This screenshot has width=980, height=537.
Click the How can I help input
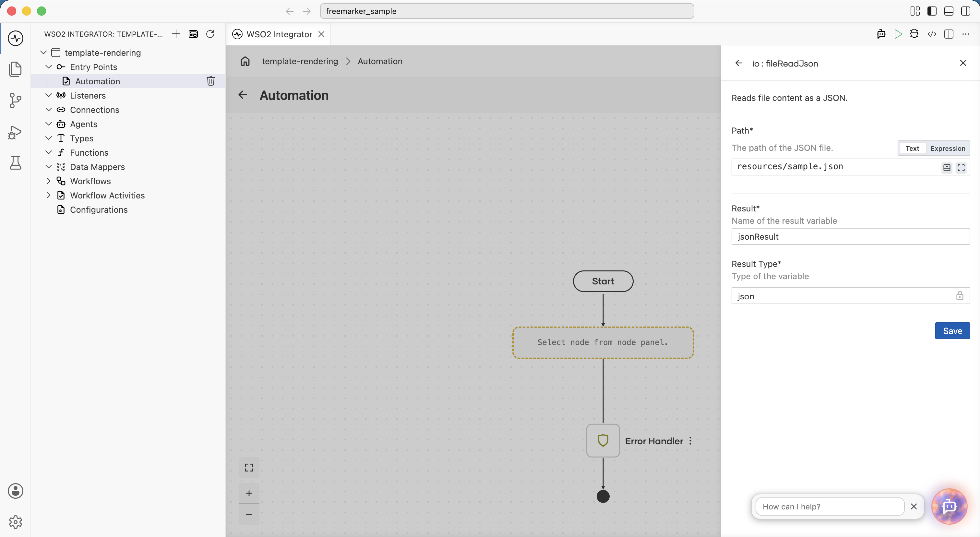(x=830, y=506)
